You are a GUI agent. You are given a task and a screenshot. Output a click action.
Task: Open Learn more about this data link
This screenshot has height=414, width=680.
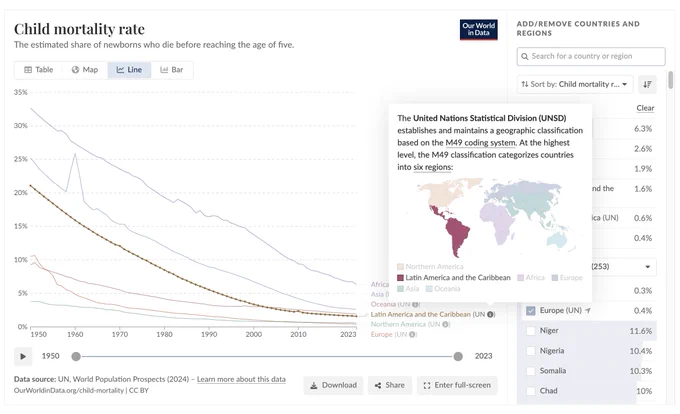[x=241, y=379]
